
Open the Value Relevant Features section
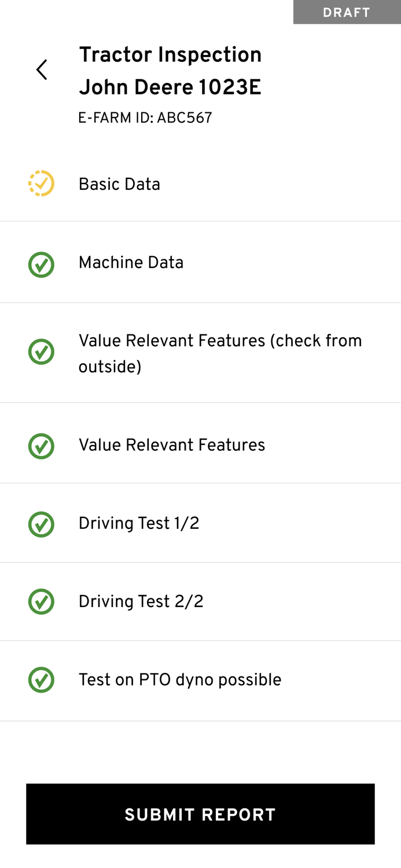pyautogui.click(x=172, y=445)
